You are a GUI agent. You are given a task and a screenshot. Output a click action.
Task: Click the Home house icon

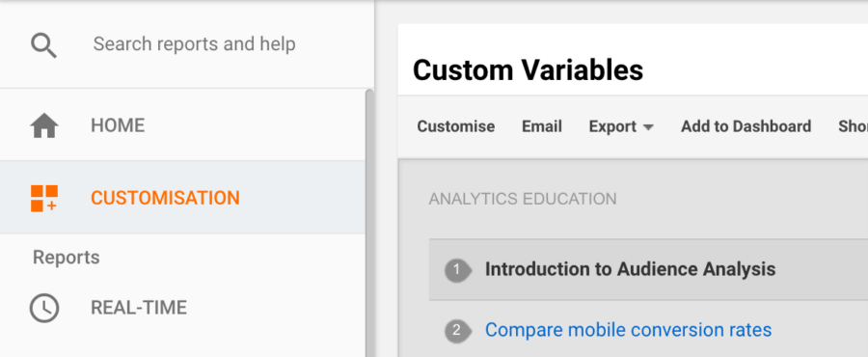click(x=44, y=125)
